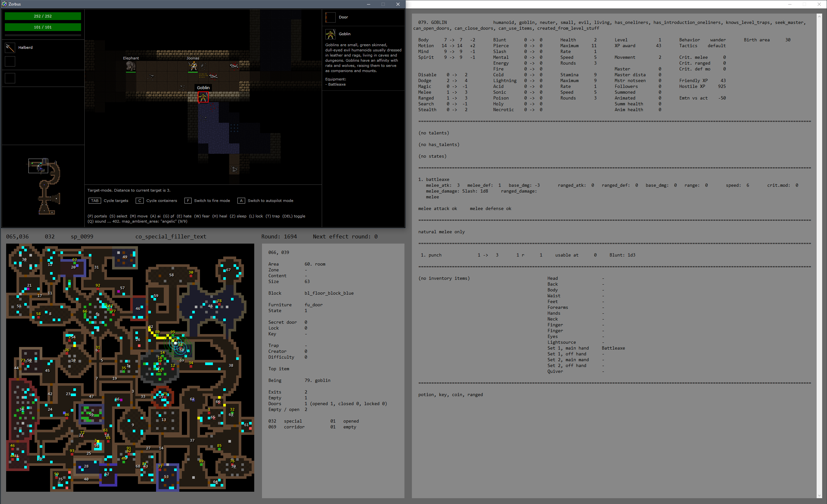The image size is (827, 504).
Task: Click the Joonas character sprite
Action: (193, 66)
